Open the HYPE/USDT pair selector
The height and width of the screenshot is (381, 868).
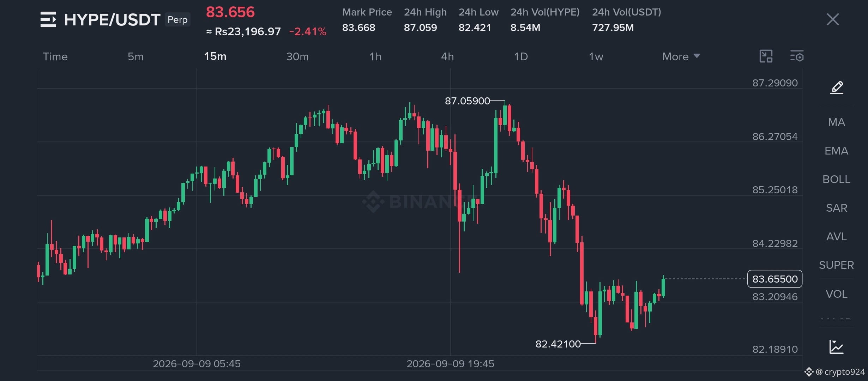(112, 20)
